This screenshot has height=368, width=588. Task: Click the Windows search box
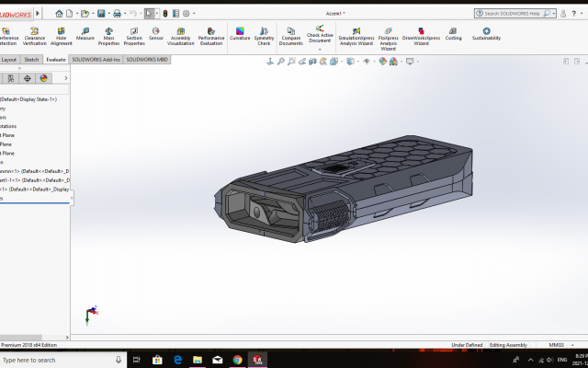(x=62, y=360)
